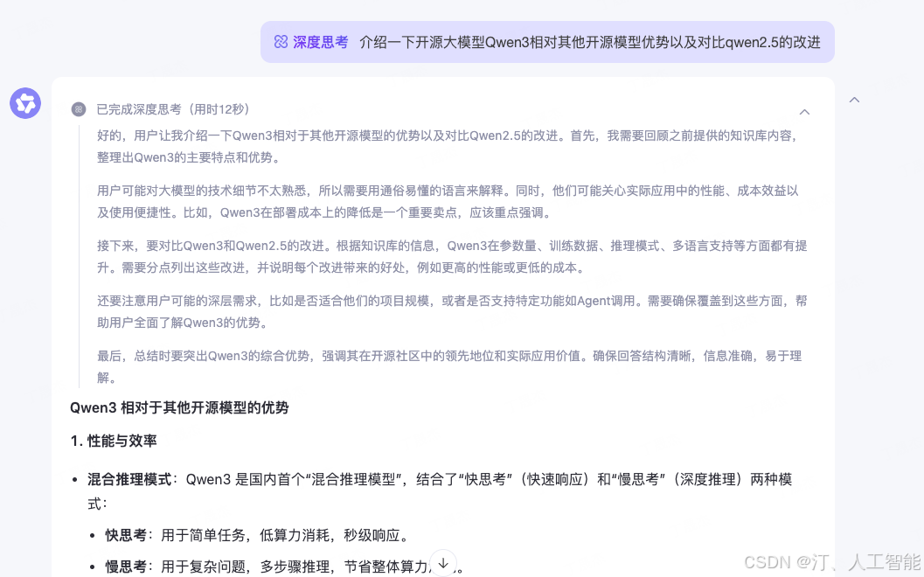Click the thinking paragraph starting 好的，用户让我介绍
The height and width of the screenshot is (577, 924).
pyautogui.click(x=448, y=146)
